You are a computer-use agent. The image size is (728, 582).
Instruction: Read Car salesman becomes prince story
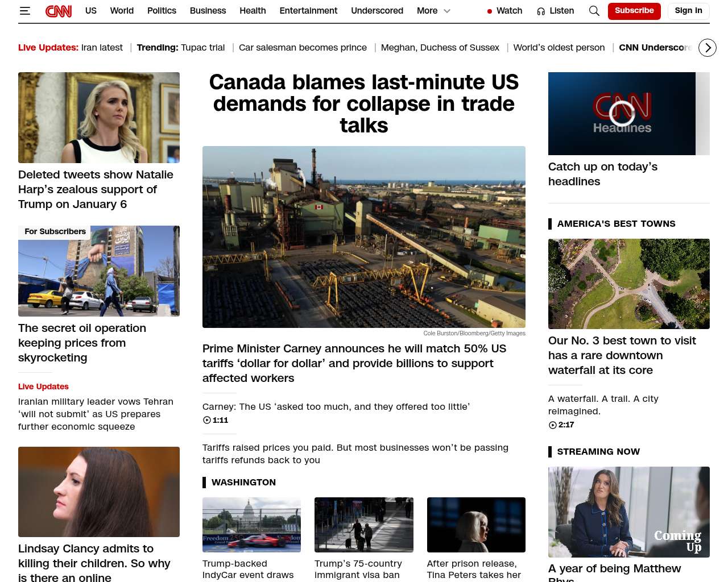(x=303, y=48)
